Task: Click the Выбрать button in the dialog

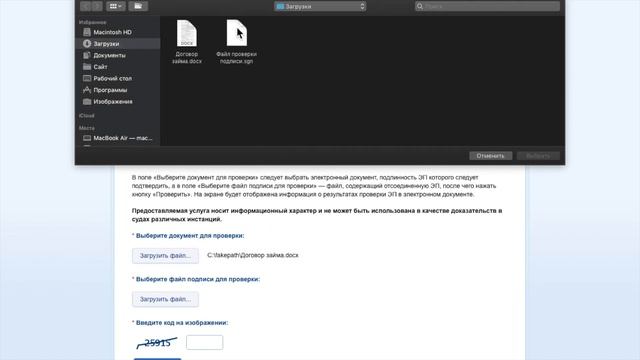Action: tap(538, 156)
